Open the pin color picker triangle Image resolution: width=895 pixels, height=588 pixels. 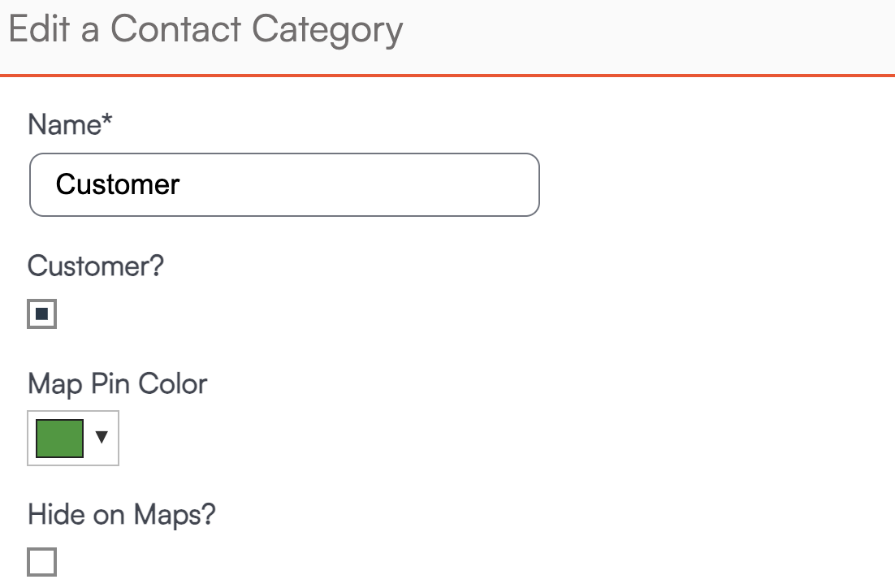tap(102, 438)
